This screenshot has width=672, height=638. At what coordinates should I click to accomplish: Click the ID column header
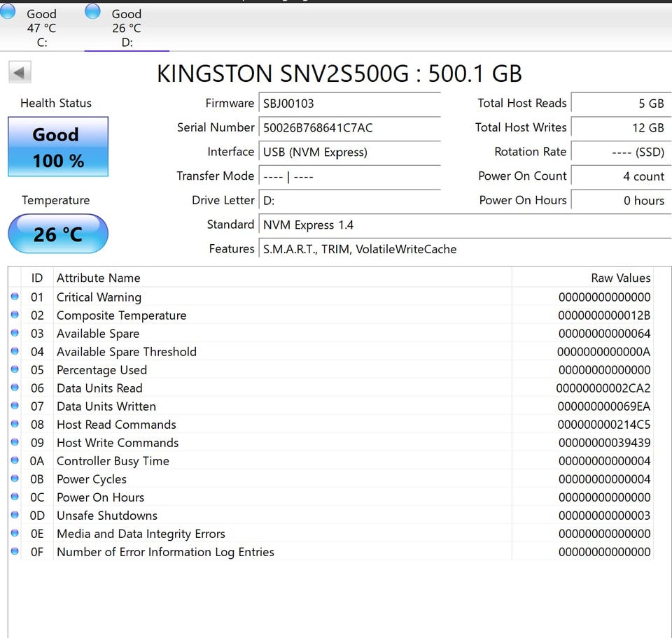pos(37,278)
